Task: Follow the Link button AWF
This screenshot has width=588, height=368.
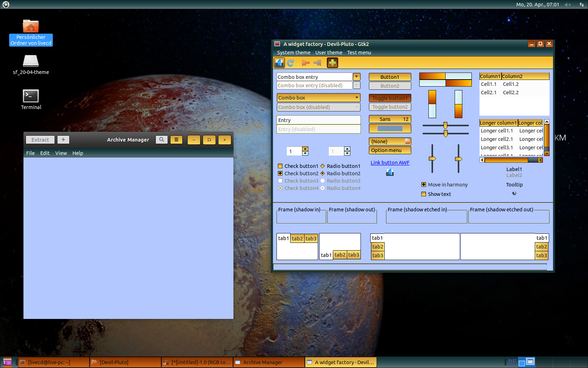Action: tap(390, 163)
